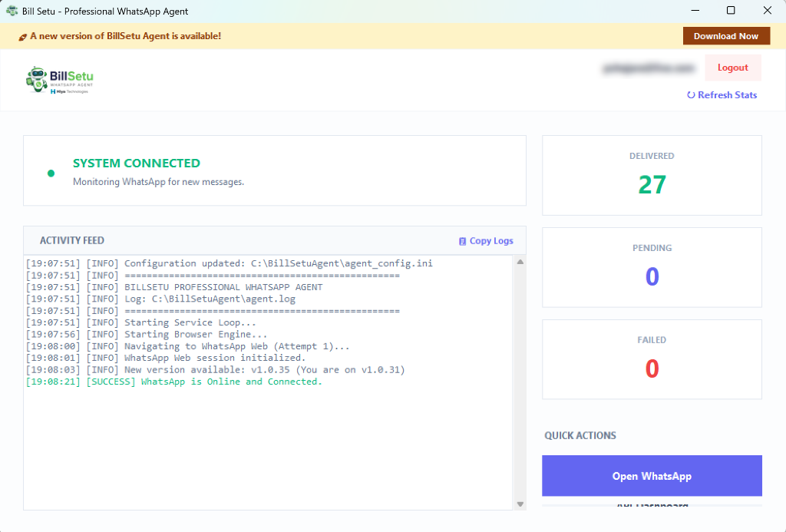The image size is (786, 532).
Task: Click the 'Navigating to WhatsApp Web' log line
Action: tap(187, 346)
